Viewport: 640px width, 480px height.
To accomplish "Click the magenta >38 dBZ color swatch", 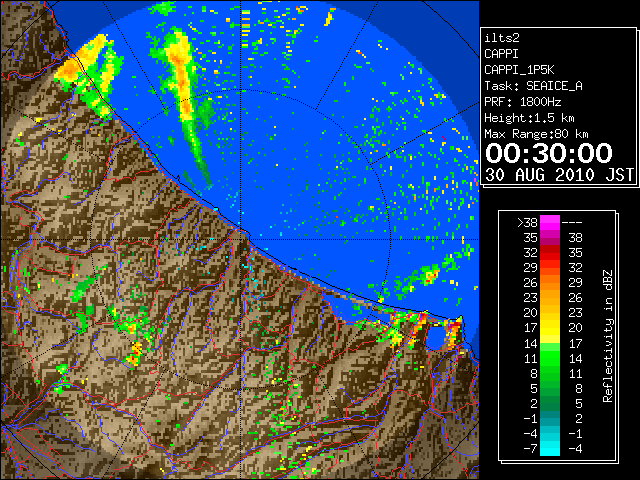I will pyautogui.click(x=550, y=223).
